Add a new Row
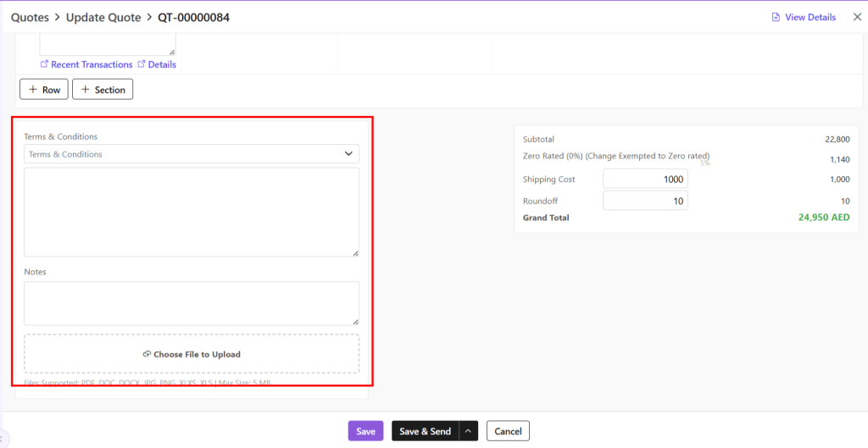Image resolution: width=868 pixels, height=448 pixels. [44, 89]
